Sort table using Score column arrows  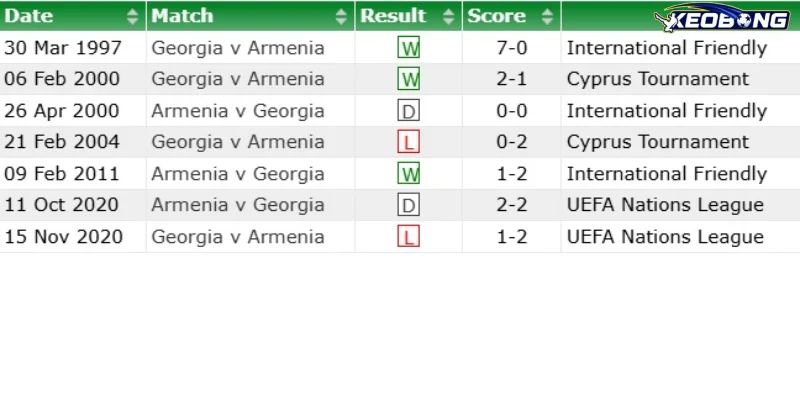pos(547,16)
